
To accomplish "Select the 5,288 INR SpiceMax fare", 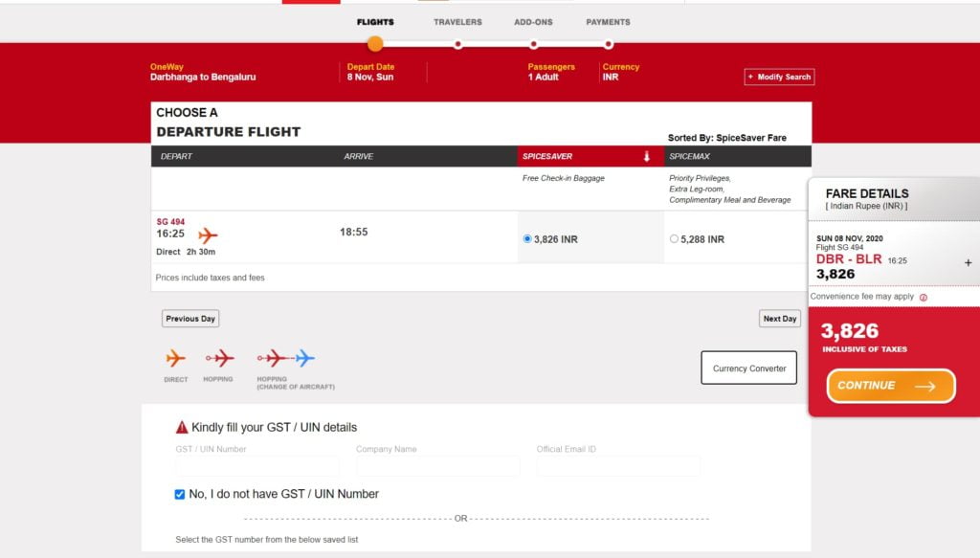I will click(x=675, y=239).
